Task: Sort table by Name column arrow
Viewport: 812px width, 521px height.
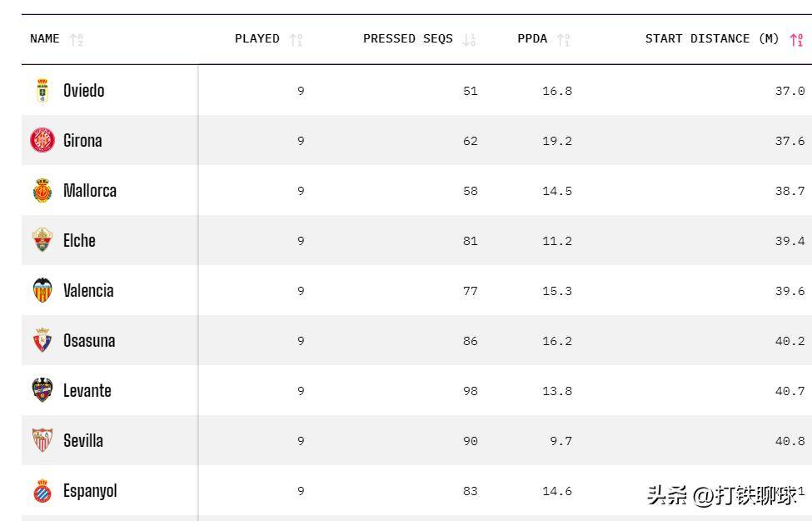Action: (77, 39)
